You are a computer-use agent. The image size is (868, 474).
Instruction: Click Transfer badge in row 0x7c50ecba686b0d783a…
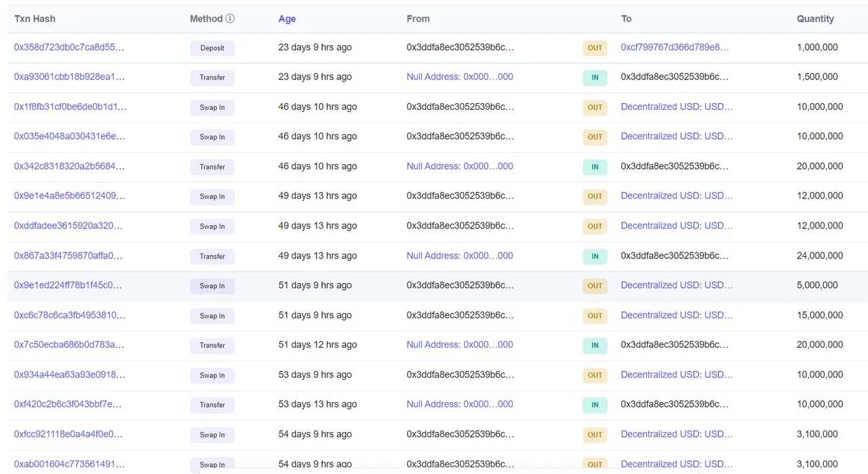212,345
